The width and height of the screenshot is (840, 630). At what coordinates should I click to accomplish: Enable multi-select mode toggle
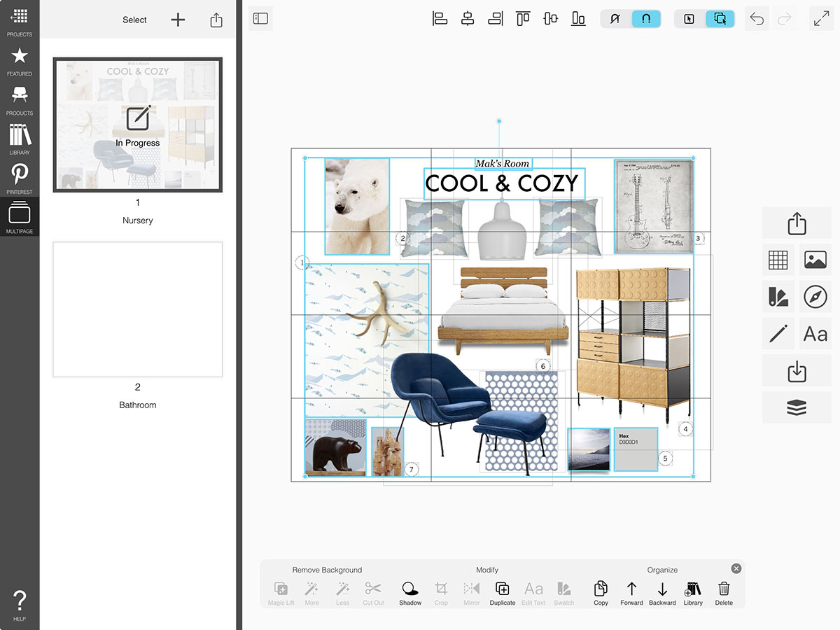720,19
